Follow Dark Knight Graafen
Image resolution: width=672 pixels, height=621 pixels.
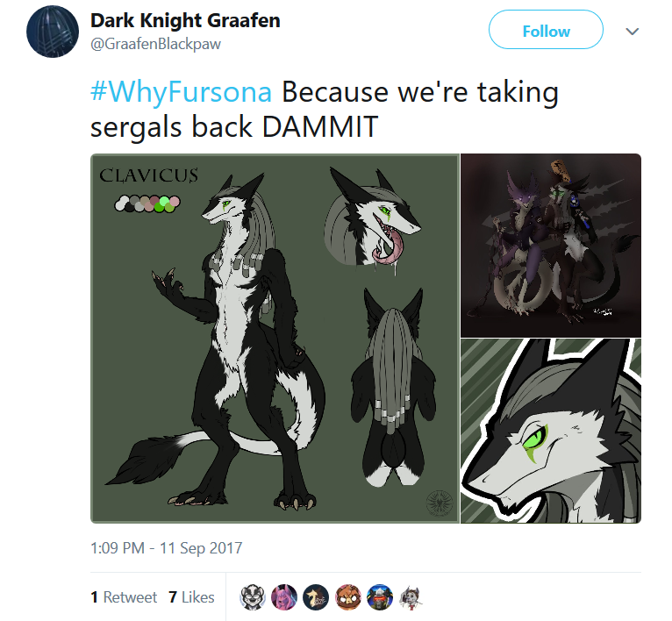point(546,30)
